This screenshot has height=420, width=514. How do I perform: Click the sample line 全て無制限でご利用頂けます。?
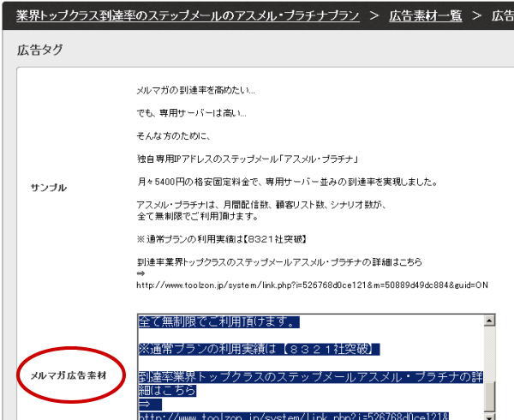pos(198,216)
